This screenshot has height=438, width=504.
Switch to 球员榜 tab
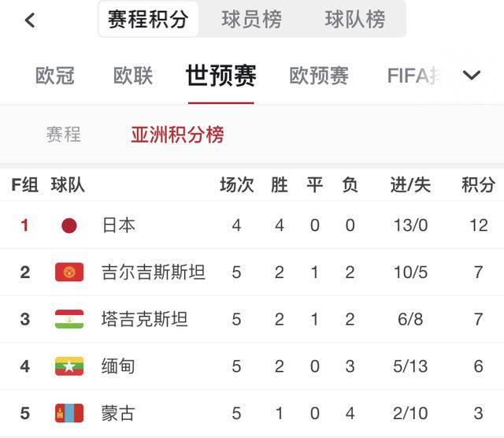(x=251, y=19)
